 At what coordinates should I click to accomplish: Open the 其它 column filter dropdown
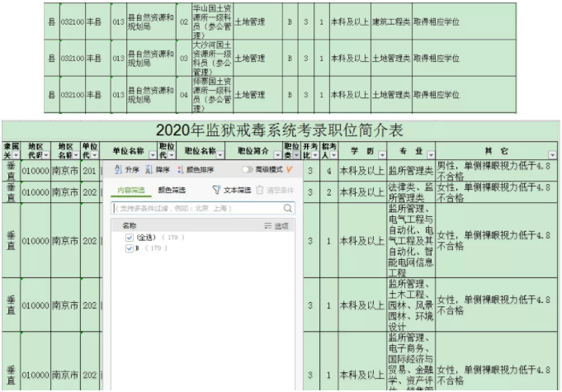tap(552, 155)
